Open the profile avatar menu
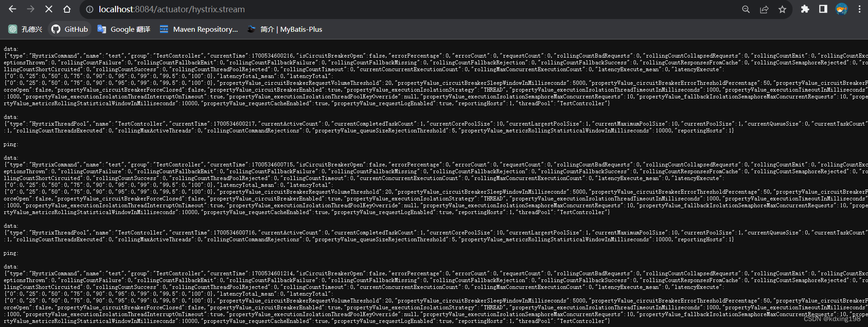The width and height of the screenshot is (868, 327). coord(842,9)
